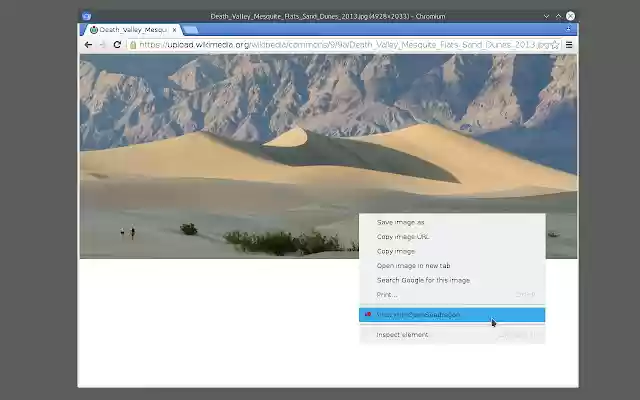
Task: Click the green padlock security icon
Action: [x=133, y=45]
